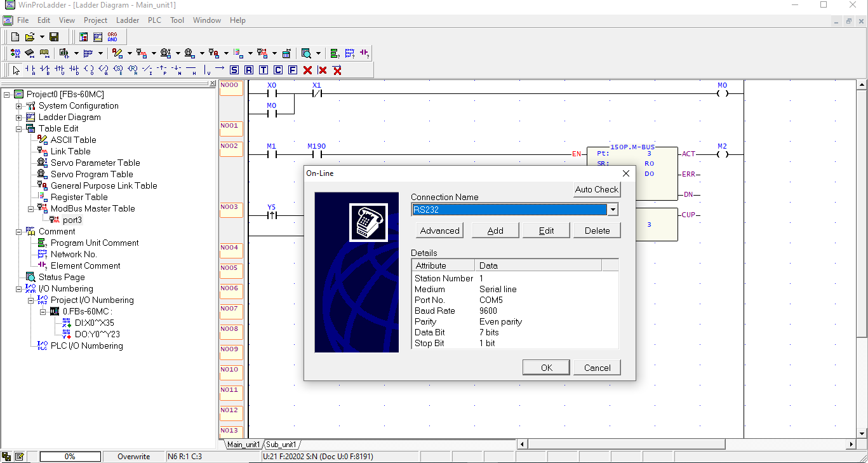Open dropdown arrow next to Open folder icon

pyautogui.click(x=42, y=37)
